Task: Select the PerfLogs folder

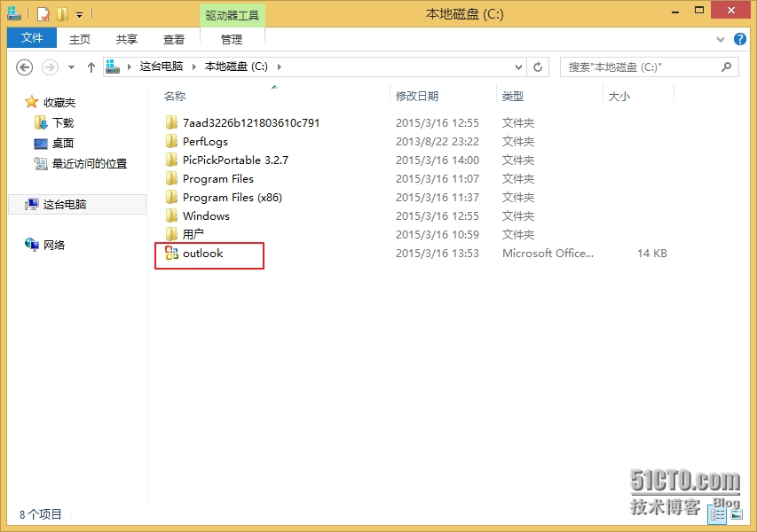Action: click(x=205, y=141)
